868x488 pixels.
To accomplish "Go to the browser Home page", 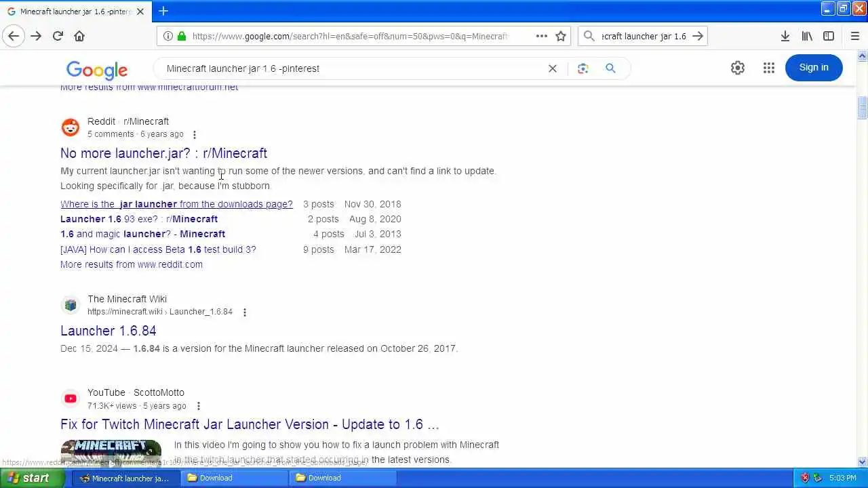I will tap(79, 36).
